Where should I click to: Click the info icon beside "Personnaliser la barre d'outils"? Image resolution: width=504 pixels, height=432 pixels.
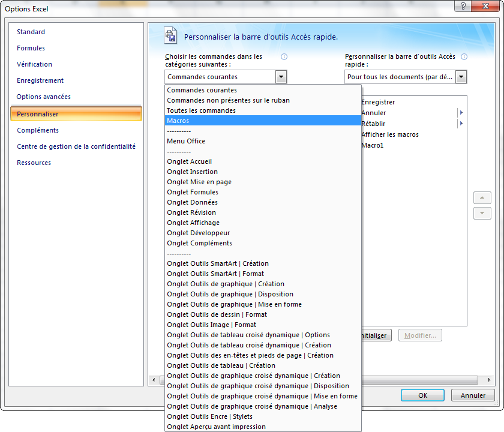pos(464,56)
